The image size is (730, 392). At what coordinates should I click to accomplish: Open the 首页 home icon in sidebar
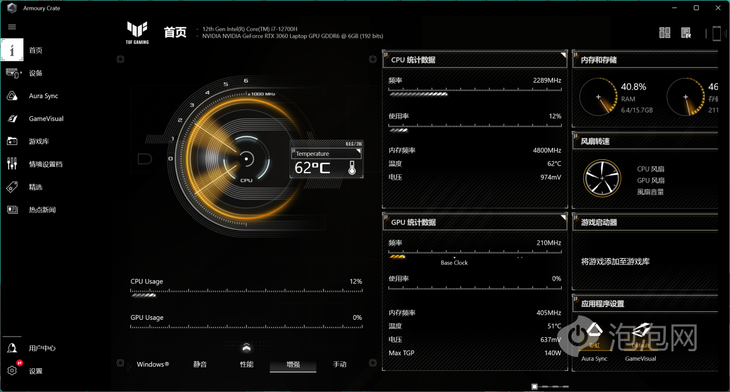12,50
